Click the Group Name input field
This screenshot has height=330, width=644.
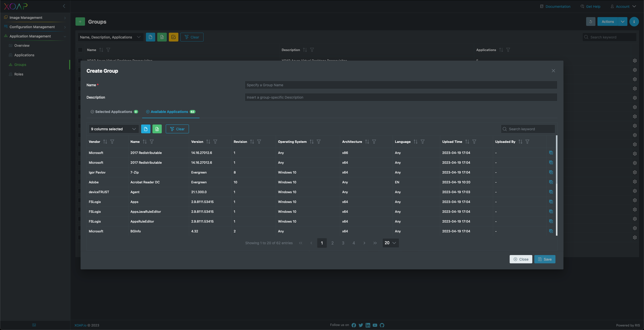pyautogui.click(x=401, y=85)
